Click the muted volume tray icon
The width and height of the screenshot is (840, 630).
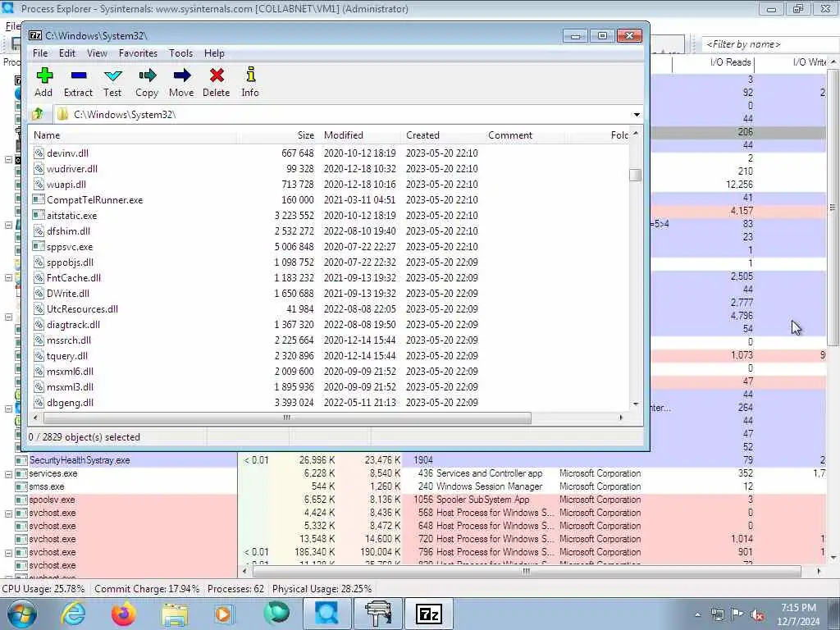coord(758,615)
